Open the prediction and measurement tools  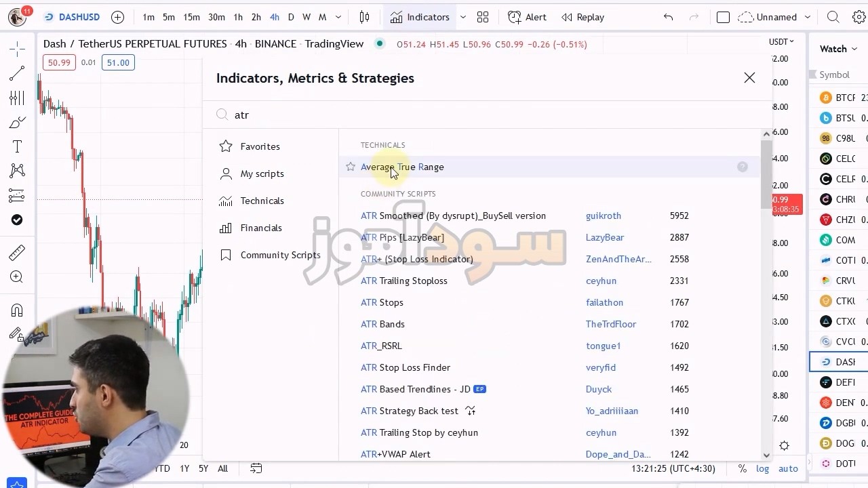coord(17,195)
